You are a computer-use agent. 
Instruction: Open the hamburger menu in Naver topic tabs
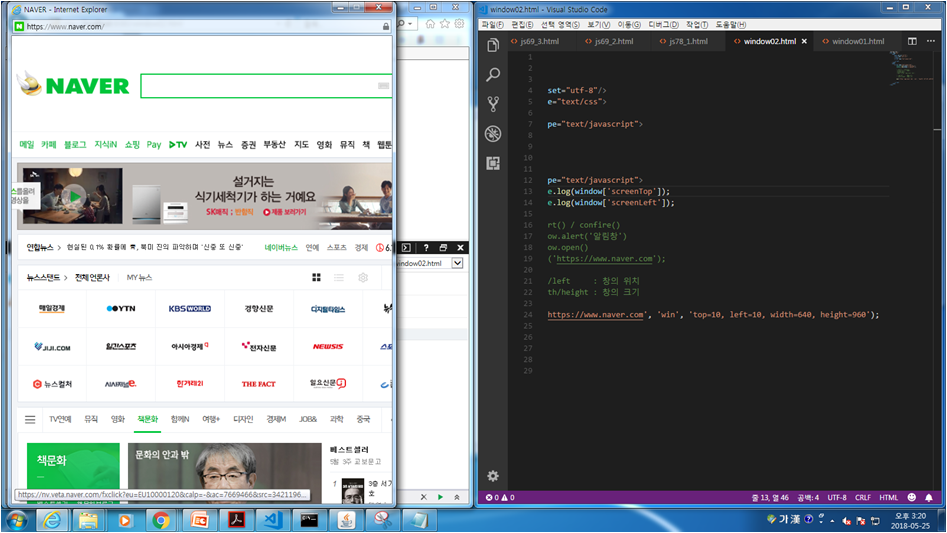pyautogui.click(x=30, y=419)
